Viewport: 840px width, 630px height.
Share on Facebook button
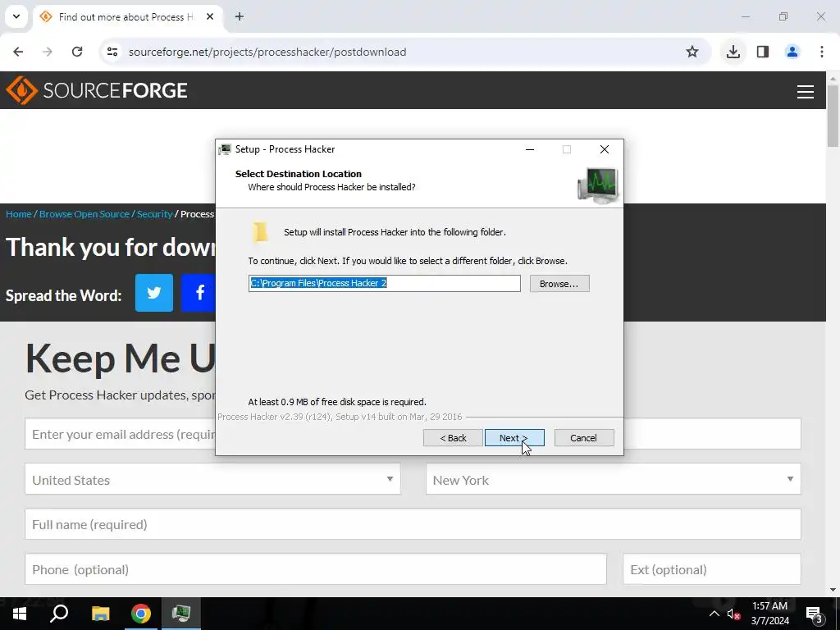(x=199, y=293)
